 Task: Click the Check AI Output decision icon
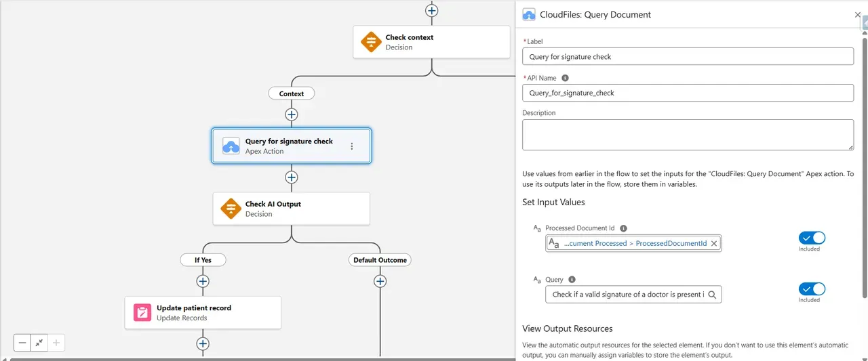pyautogui.click(x=231, y=209)
